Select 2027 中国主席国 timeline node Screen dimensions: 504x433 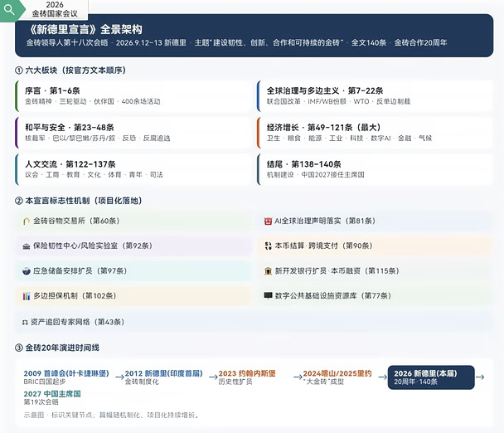[52, 394]
